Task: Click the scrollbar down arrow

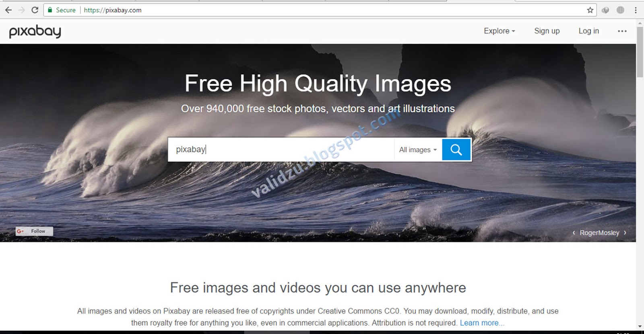Action: click(x=640, y=327)
